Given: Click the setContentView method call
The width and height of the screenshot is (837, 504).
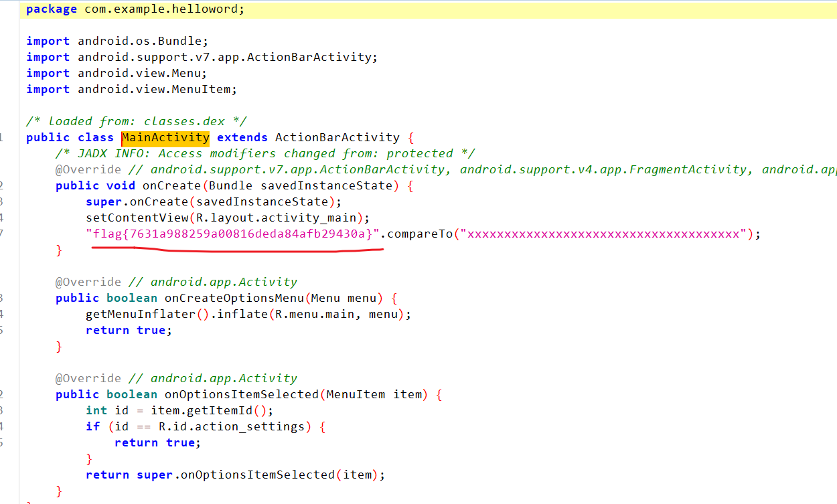Looking at the screenshot, I should pyautogui.click(x=137, y=218).
